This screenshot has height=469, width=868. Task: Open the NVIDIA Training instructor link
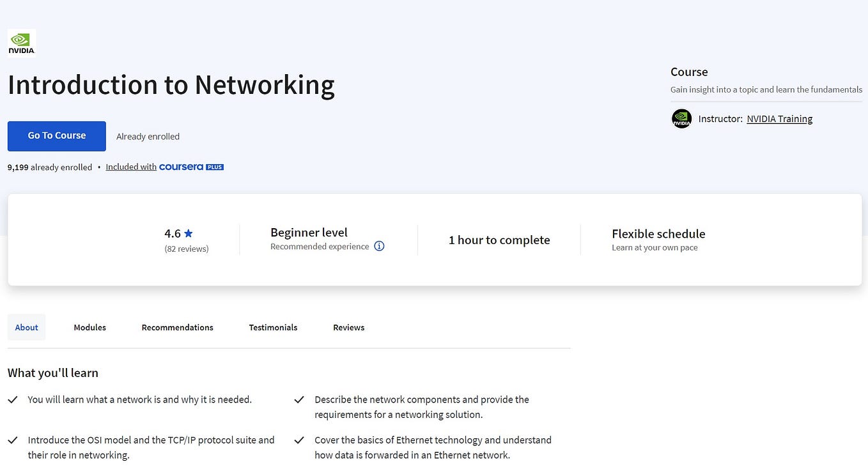click(779, 118)
